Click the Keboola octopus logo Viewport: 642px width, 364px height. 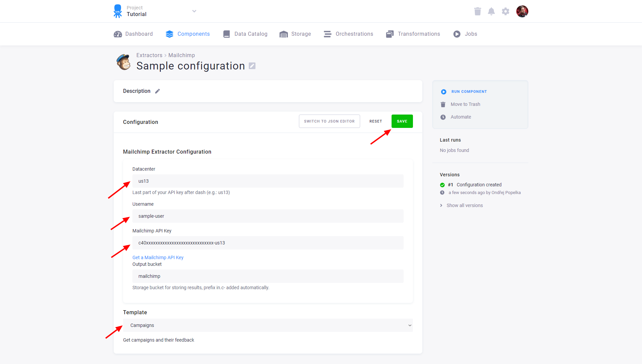pyautogui.click(x=118, y=11)
